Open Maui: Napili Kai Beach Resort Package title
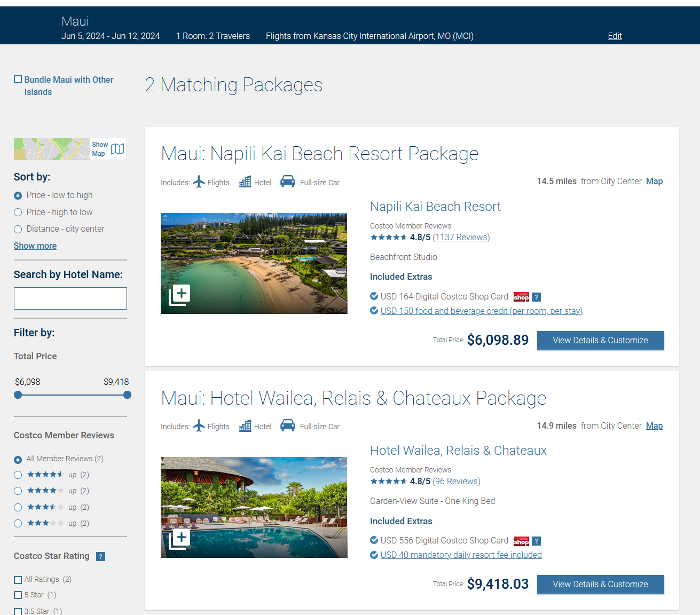Viewport: 700px width, 615px height. 319,154
